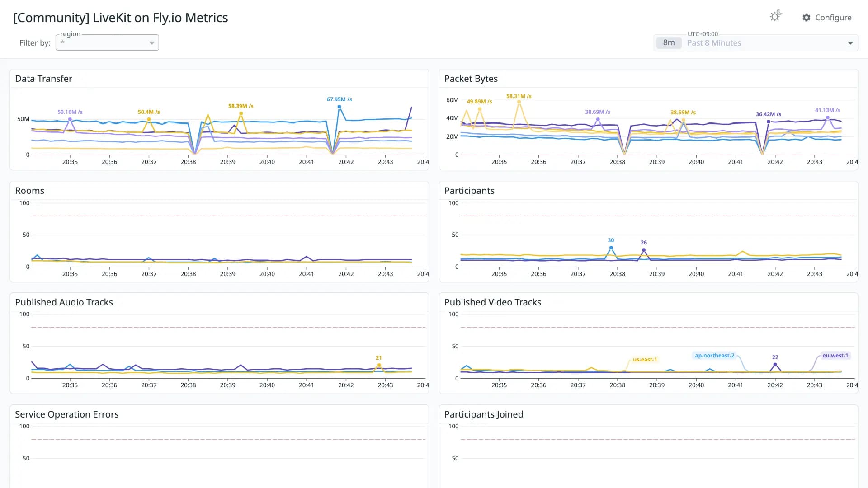
Task: Click the 50.16M /s peak marker
Action: click(70, 119)
